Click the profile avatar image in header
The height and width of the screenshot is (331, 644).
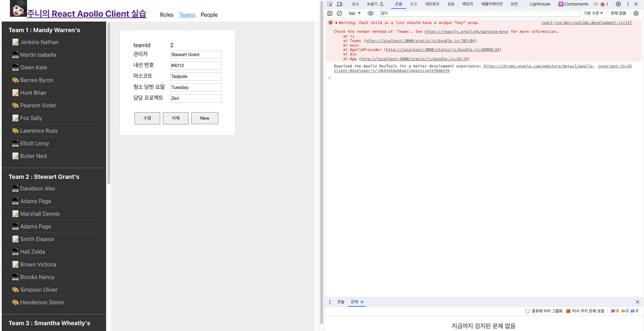[x=18, y=8]
